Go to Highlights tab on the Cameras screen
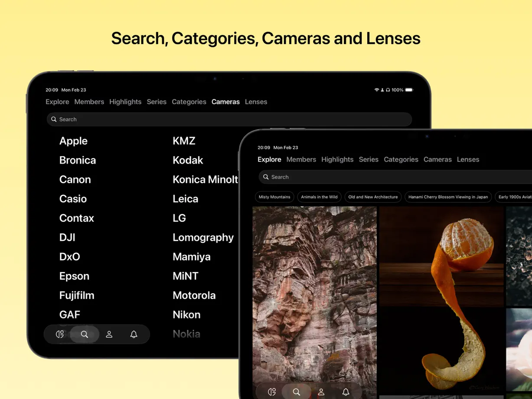 click(125, 102)
